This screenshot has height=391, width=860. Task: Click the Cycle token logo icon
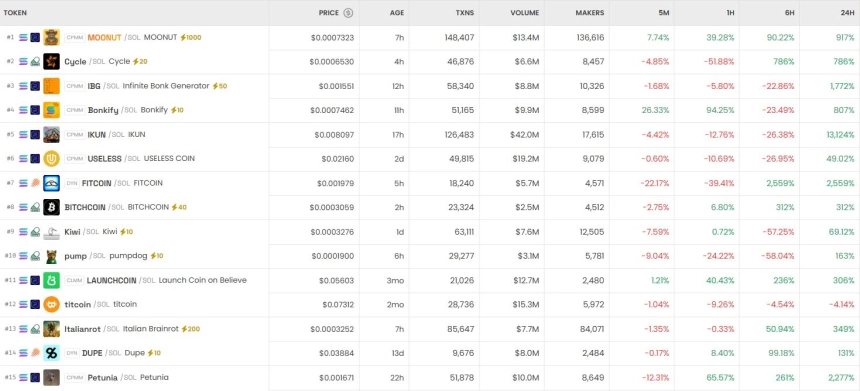[x=52, y=61]
